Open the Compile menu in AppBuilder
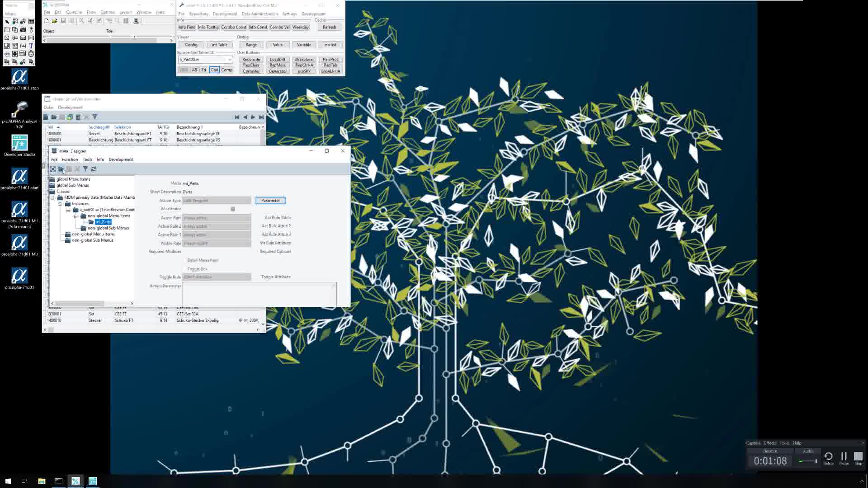 (x=74, y=12)
